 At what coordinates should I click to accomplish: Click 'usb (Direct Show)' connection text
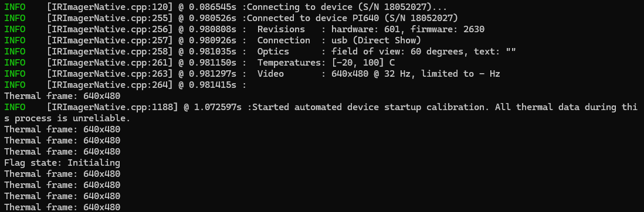tap(376, 40)
